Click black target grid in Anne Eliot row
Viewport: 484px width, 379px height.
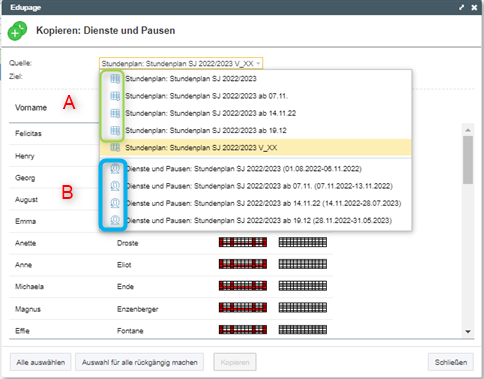coord(303,264)
